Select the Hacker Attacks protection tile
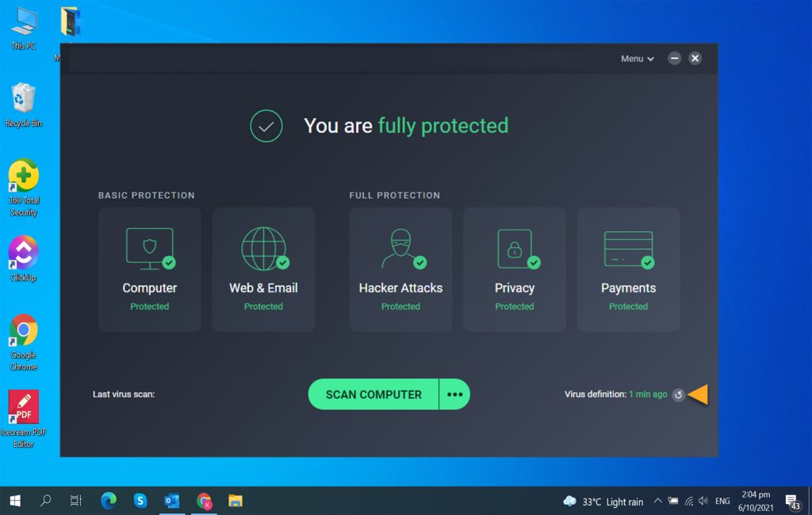The image size is (812, 515). 400,269
